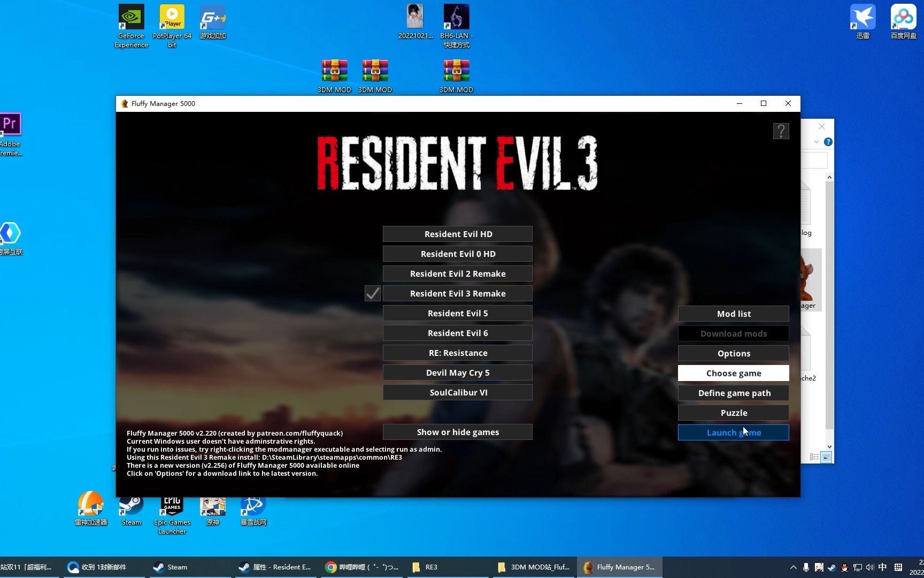Click Show or hide games button
Image resolution: width=924 pixels, height=578 pixels.
click(x=458, y=432)
